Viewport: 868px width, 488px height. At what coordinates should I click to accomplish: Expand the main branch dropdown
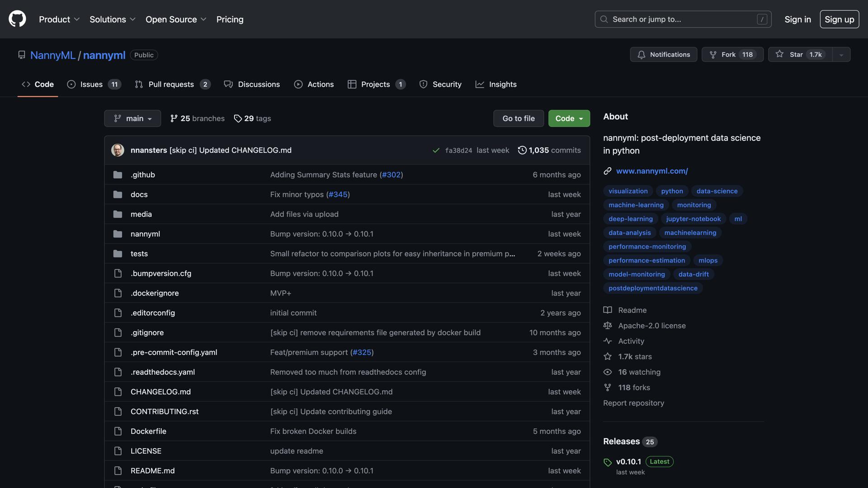132,118
